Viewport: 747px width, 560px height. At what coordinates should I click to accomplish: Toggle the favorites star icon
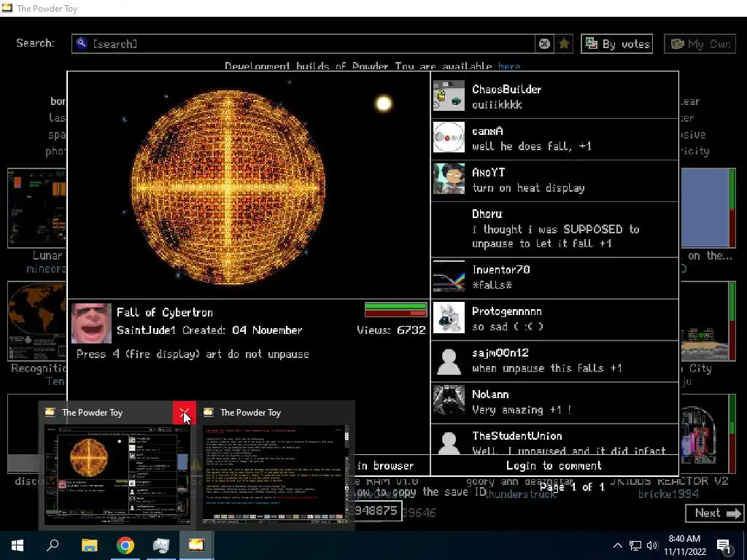564,44
